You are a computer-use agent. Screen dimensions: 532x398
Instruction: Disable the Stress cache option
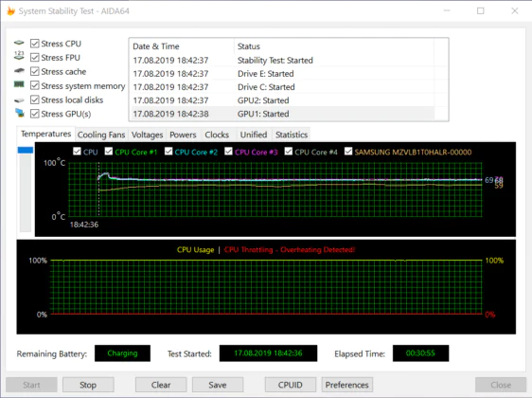click(x=35, y=71)
